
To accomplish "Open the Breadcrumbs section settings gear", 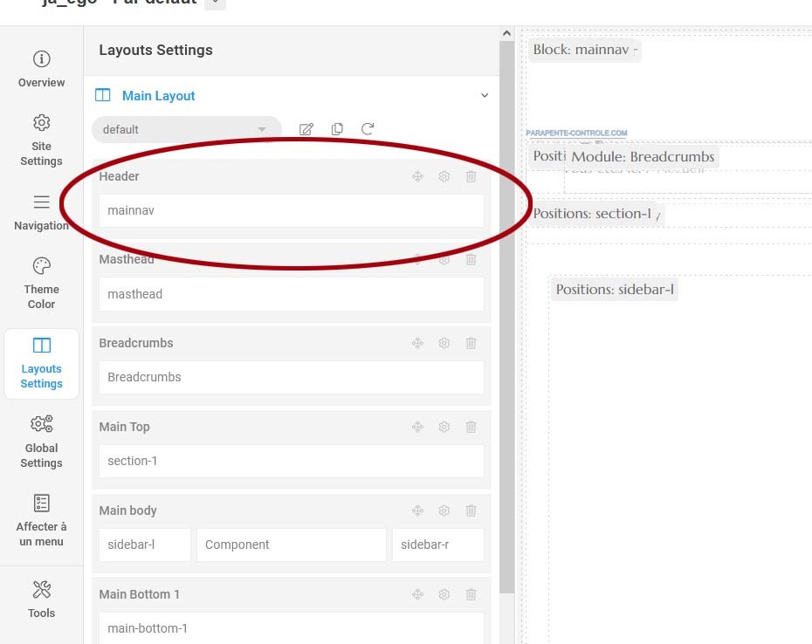I will click(x=444, y=343).
